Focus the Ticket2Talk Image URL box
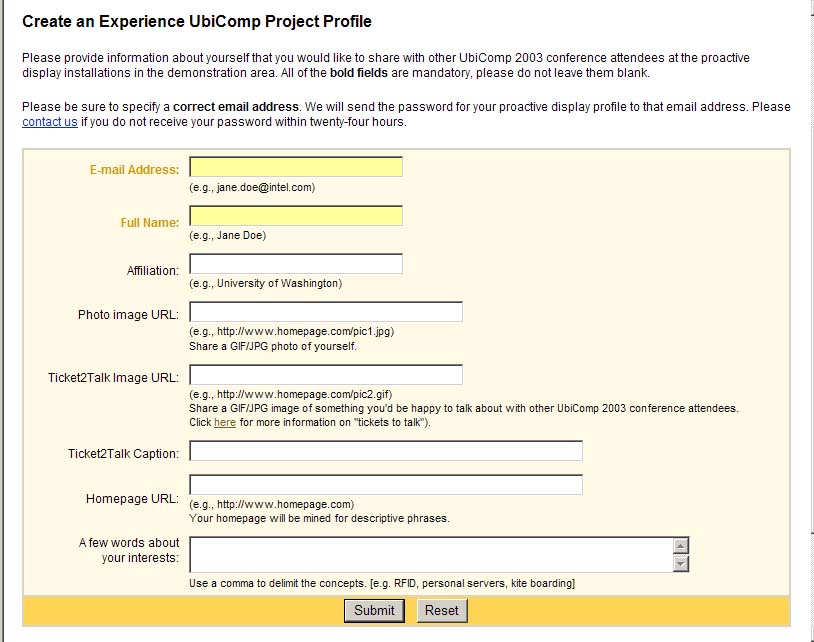 coord(326,375)
